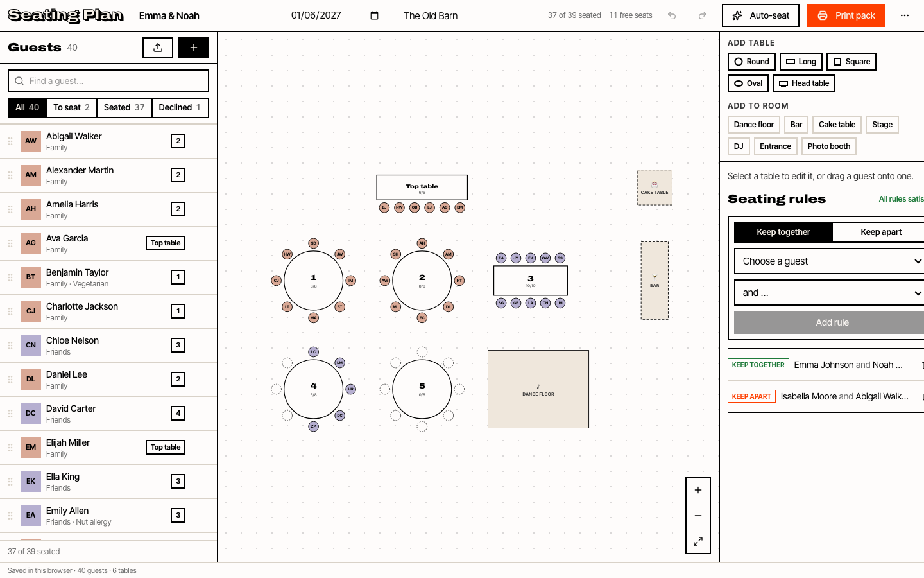Add a new guest with plus button
924x578 pixels.
[194, 48]
